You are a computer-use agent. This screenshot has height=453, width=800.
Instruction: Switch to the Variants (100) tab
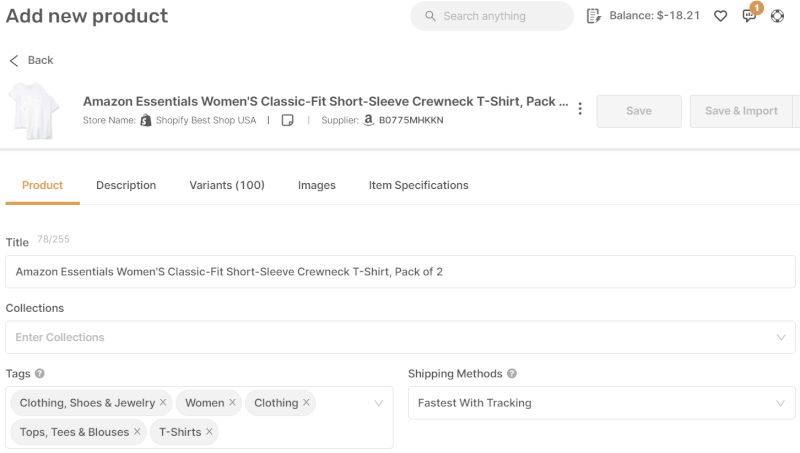pyautogui.click(x=227, y=185)
